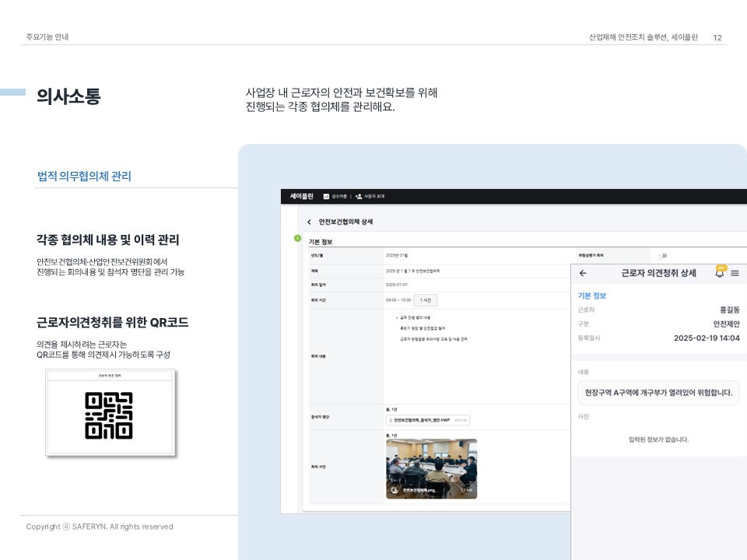Click the 기본 정보 heading in mobile panel

coord(591,296)
